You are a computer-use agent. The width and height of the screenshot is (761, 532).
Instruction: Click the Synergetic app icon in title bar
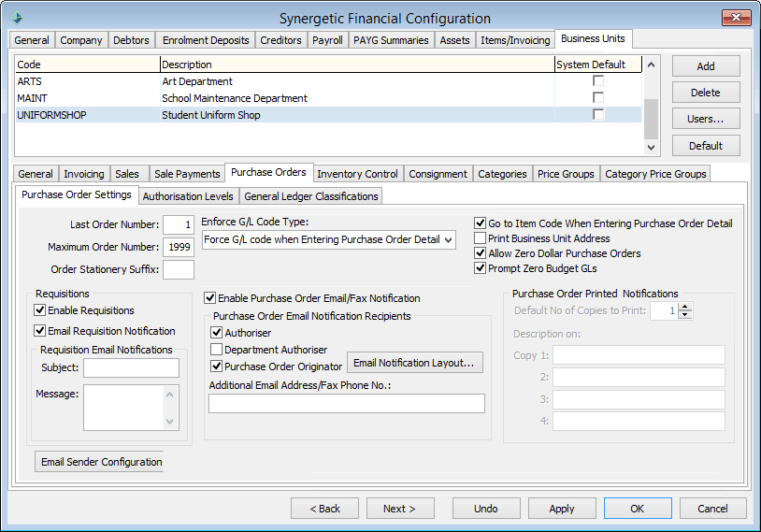pyautogui.click(x=17, y=18)
